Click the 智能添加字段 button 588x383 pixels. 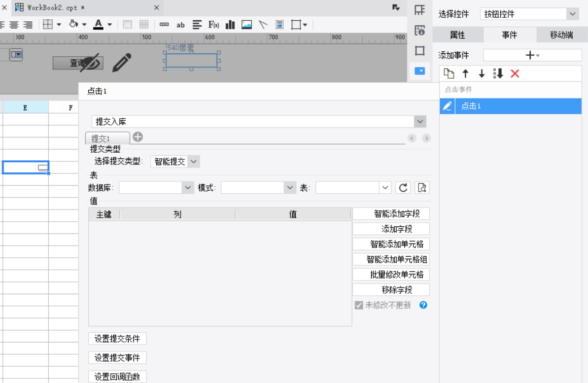pos(391,214)
